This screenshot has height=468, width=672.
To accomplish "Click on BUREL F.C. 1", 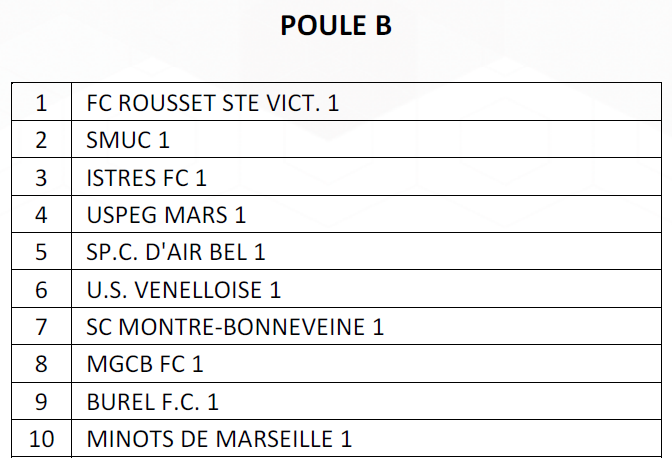I will pos(153,402).
